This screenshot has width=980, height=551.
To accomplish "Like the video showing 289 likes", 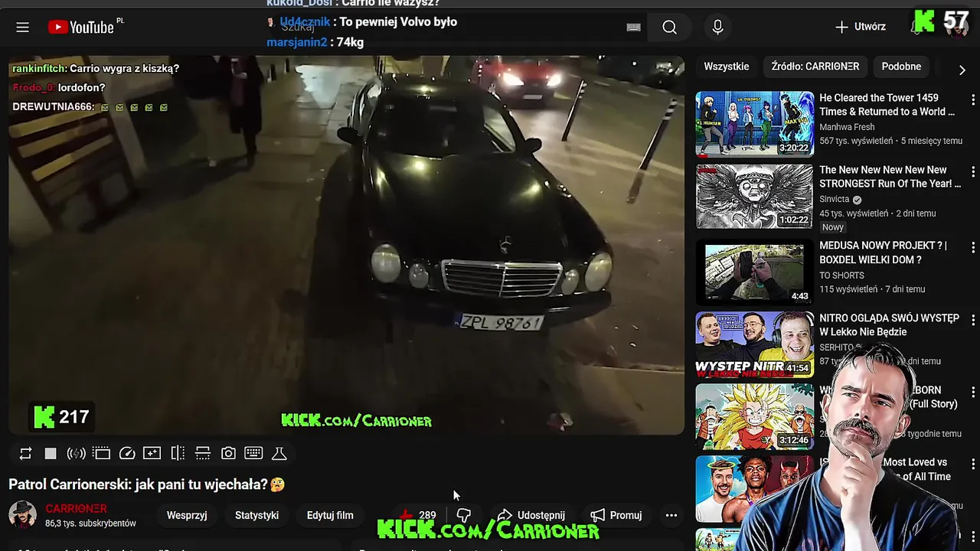I will 418,515.
